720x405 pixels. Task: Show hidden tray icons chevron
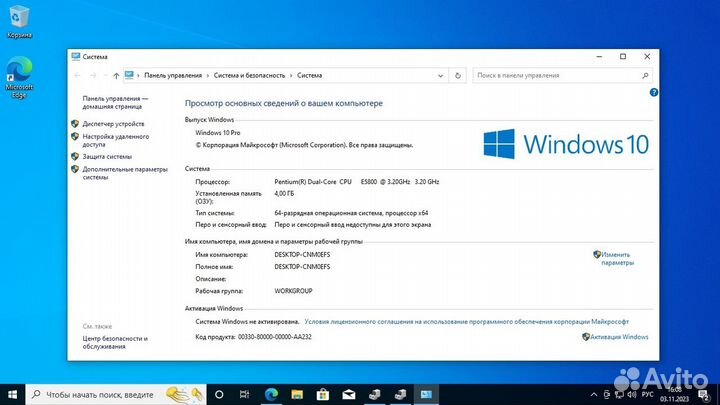click(594, 394)
